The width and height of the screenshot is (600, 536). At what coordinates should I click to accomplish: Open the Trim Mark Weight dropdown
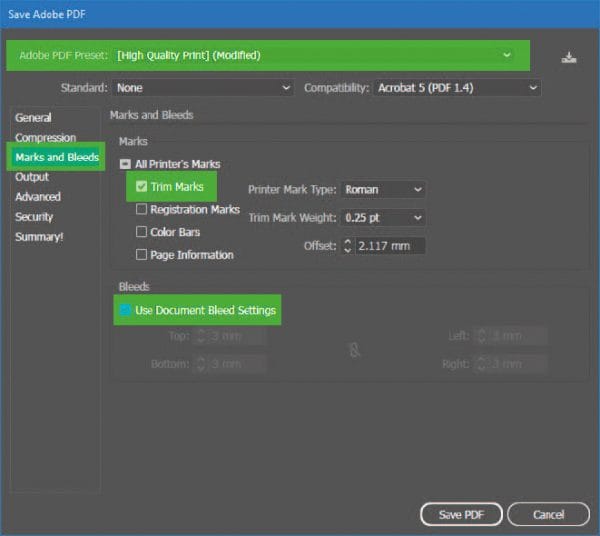[383, 217]
